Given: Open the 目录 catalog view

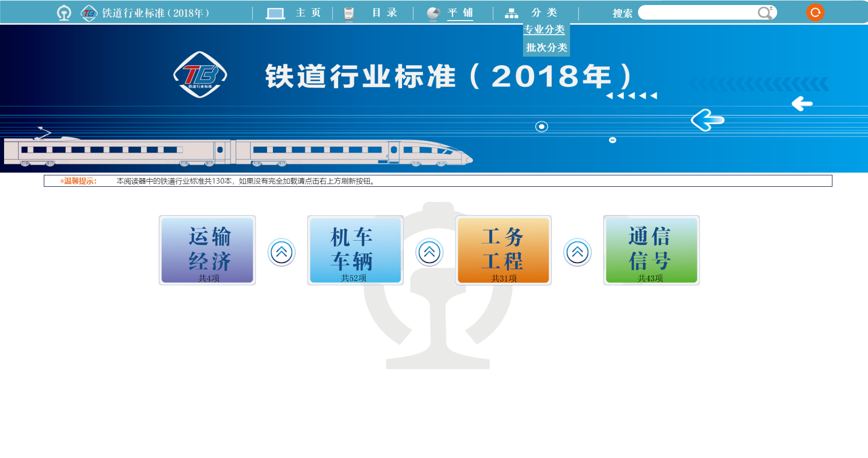Looking at the screenshot, I should (385, 13).
